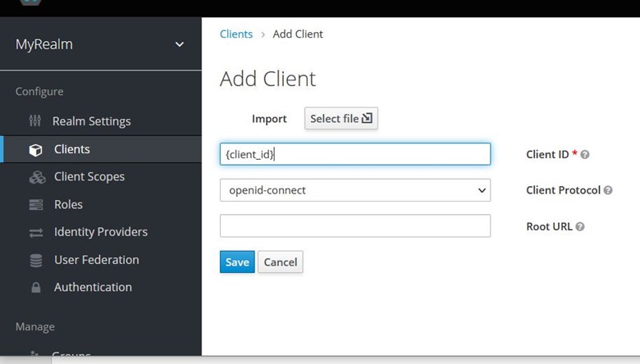This screenshot has width=640, height=364.
Task: Click the Client Protocol help icon
Action: [608, 190]
